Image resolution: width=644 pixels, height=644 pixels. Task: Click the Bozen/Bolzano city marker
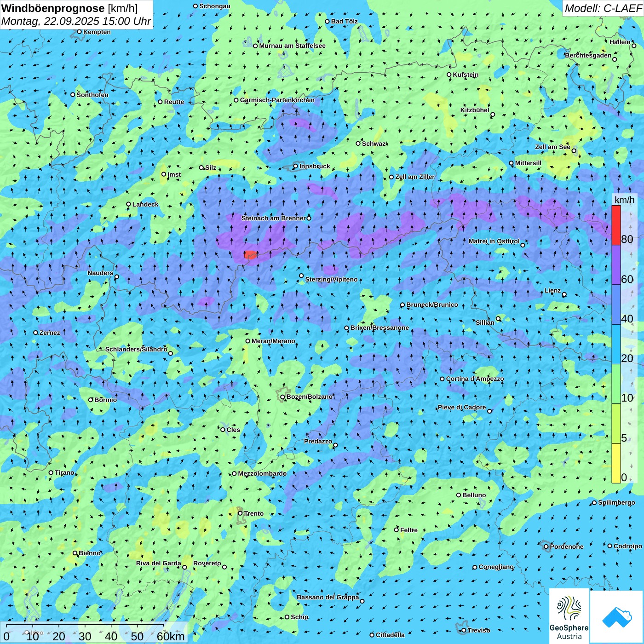pyautogui.click(x=283, y=397)
